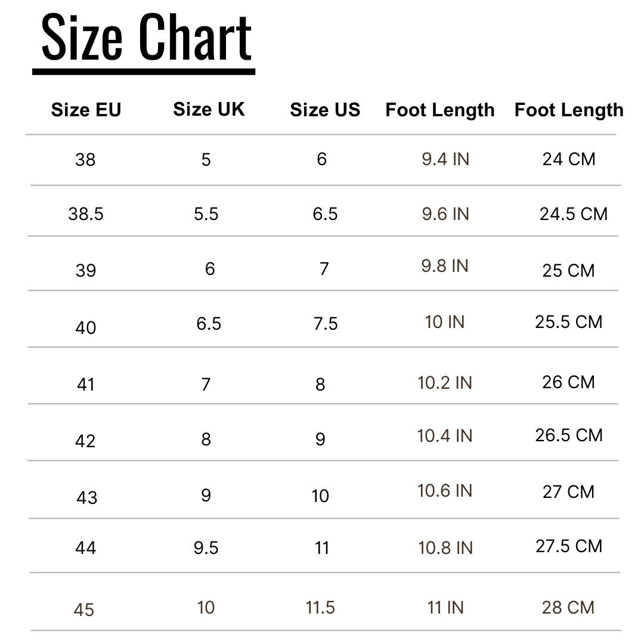Select EU size 43 cell

86,497
